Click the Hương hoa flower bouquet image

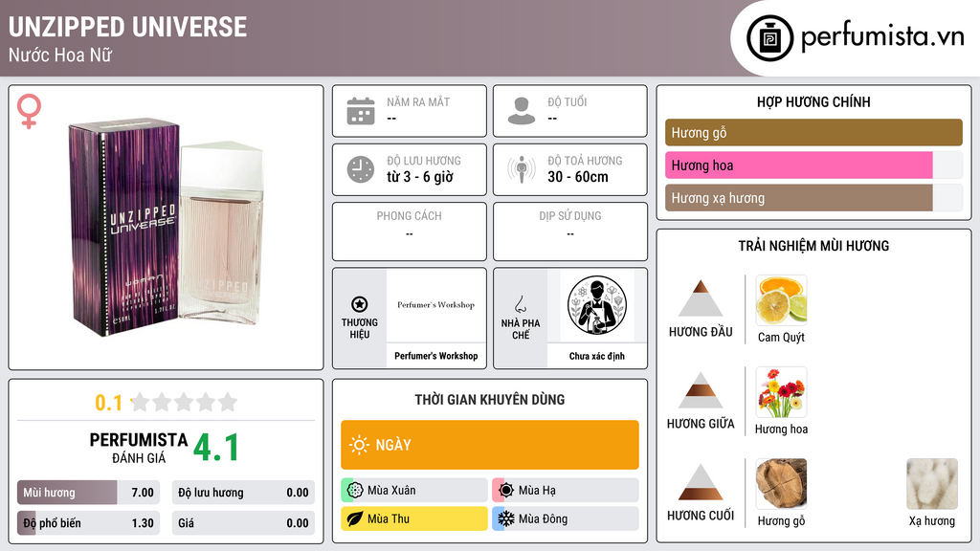(781, 392)
